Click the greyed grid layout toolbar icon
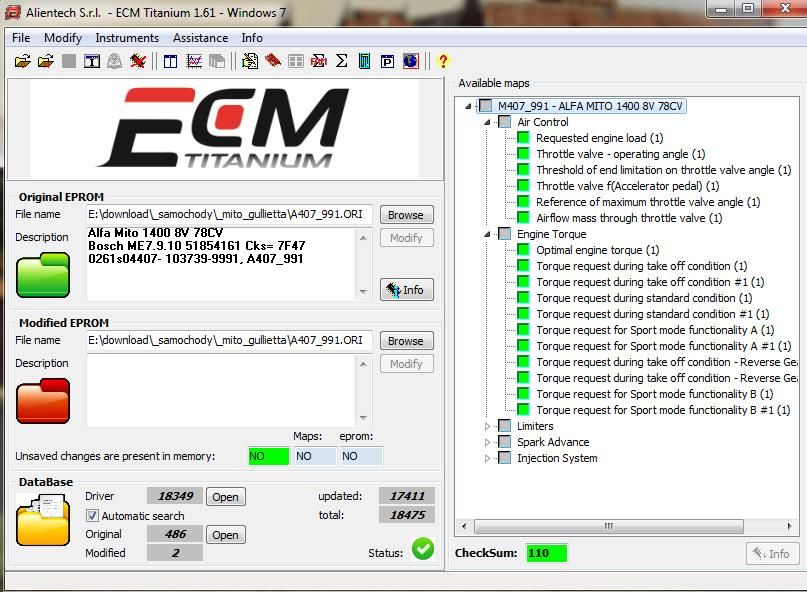Screen dimensions: 807x592 pos(296,62)
